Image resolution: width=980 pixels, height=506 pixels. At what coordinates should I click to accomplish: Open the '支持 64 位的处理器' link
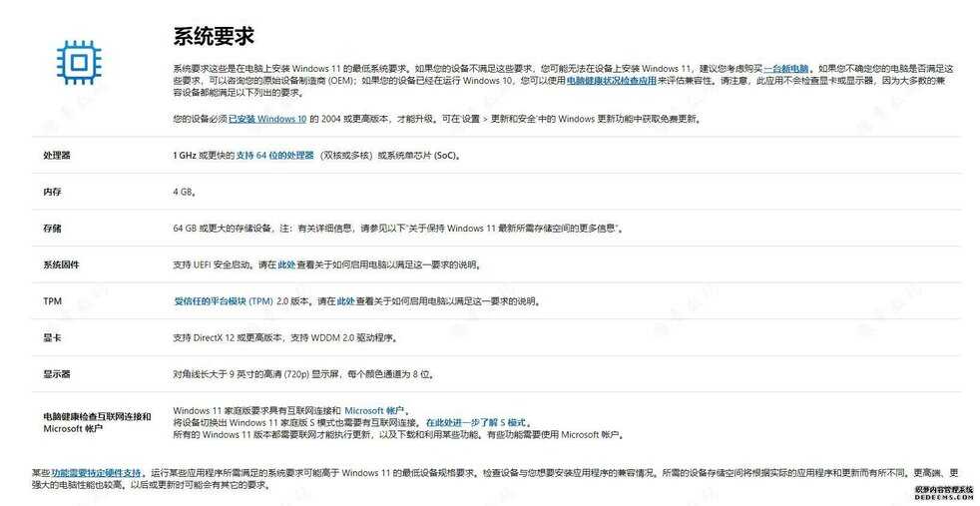275,156
